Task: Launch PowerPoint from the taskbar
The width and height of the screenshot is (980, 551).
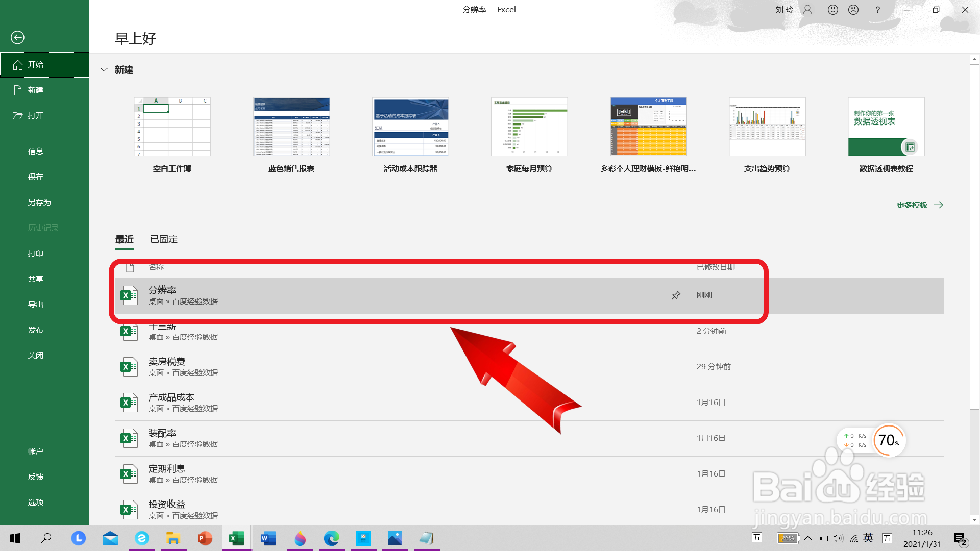Action: tap(205, 538)
